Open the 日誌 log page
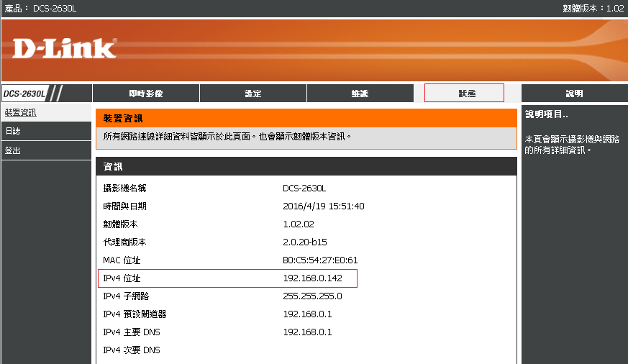This screenshot has height=364, width=628. point(13,132)
